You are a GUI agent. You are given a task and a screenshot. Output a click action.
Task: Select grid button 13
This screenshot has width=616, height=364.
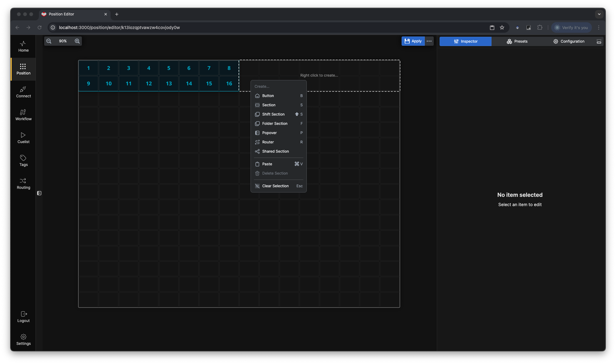pos(169,83)
